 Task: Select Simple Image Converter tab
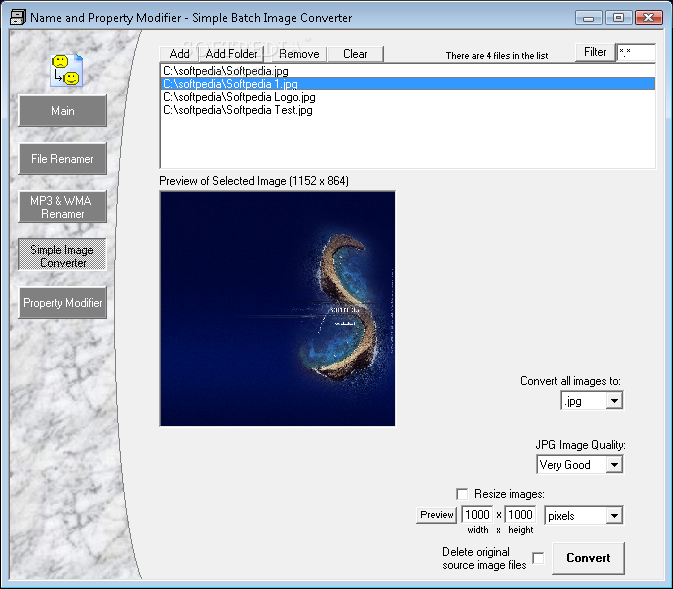tap(63, 255)
